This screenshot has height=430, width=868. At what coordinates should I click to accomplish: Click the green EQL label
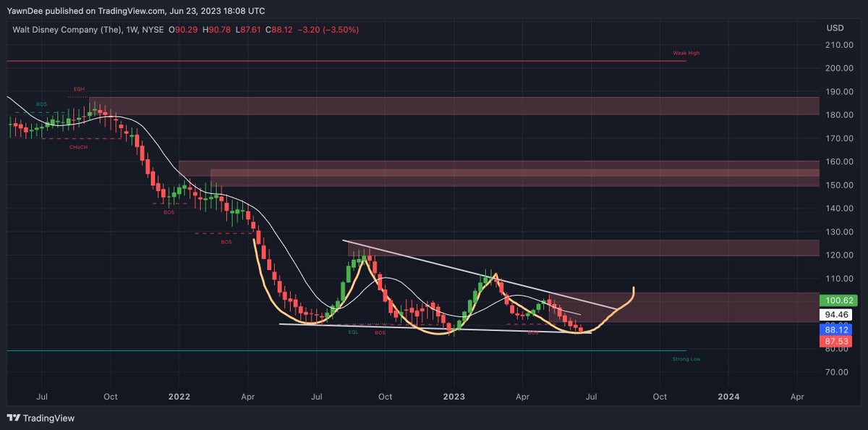pyautogui.click(x=354, y=332)
